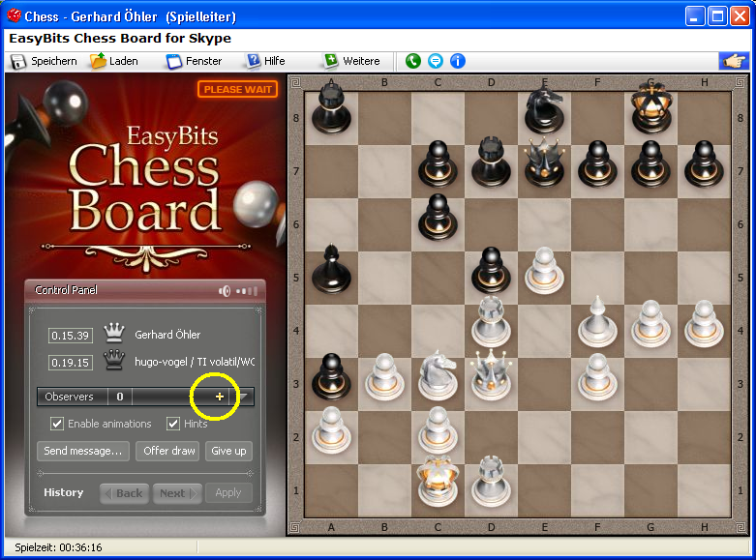Click the red dice icon in the title bar
Image resolution: width=756 pixels, height=560 pixels.
point(14,15)
